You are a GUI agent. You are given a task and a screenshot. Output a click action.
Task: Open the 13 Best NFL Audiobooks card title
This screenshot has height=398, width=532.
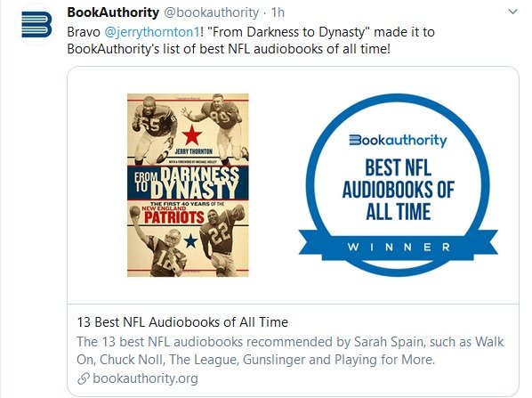coord(182,322)
